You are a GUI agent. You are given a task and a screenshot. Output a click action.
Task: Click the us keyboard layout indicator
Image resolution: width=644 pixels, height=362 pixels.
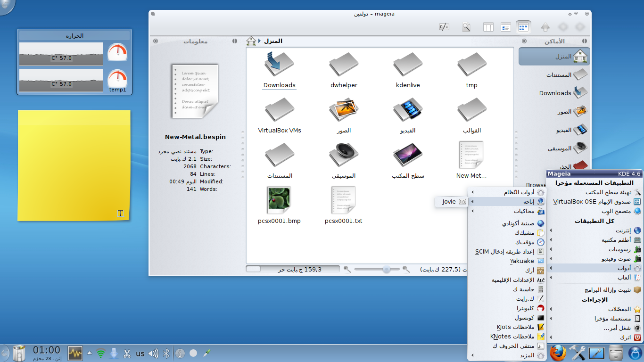pos(140,353)
